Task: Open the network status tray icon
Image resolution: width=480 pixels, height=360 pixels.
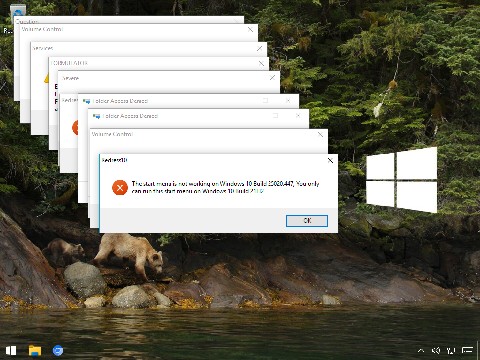Action: point(451,350)
